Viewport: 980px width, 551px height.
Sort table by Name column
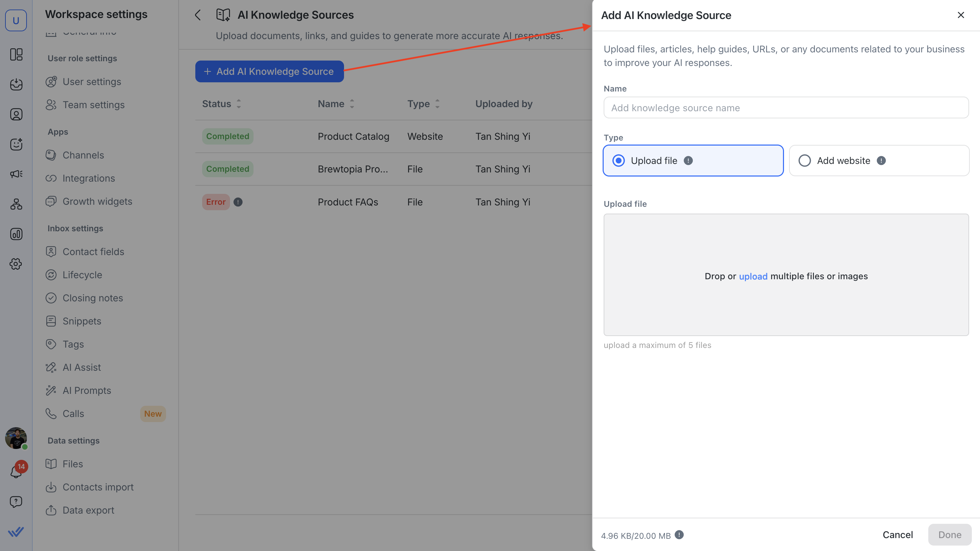pyautogui.click(x=352, y=104)
